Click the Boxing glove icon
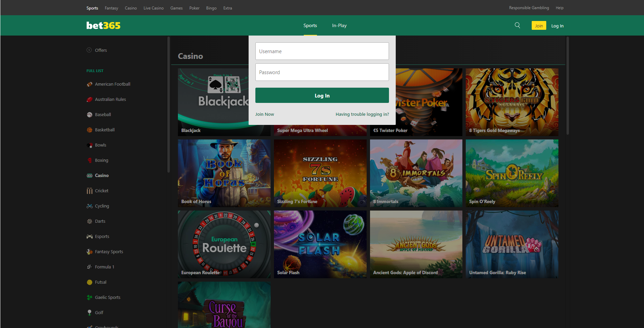The height and width of the screenshot is (328, 644). [89, 160]
